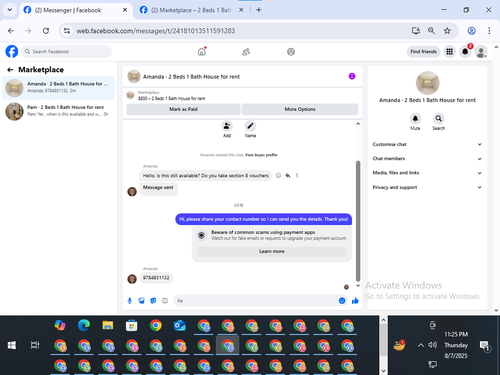Choose a GIF icon in composer
The width and height of the screenshot is (500, 375).
point(165,301)
